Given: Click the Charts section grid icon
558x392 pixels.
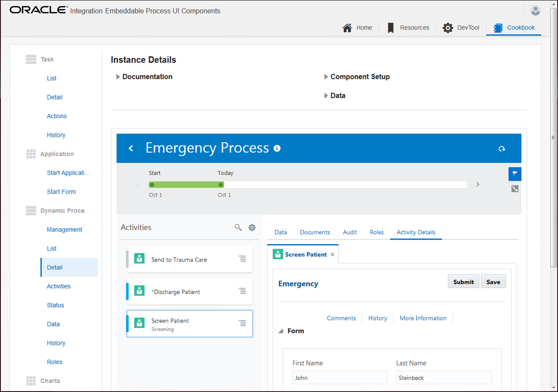Looking at the screenshot, I should [31, 381].
